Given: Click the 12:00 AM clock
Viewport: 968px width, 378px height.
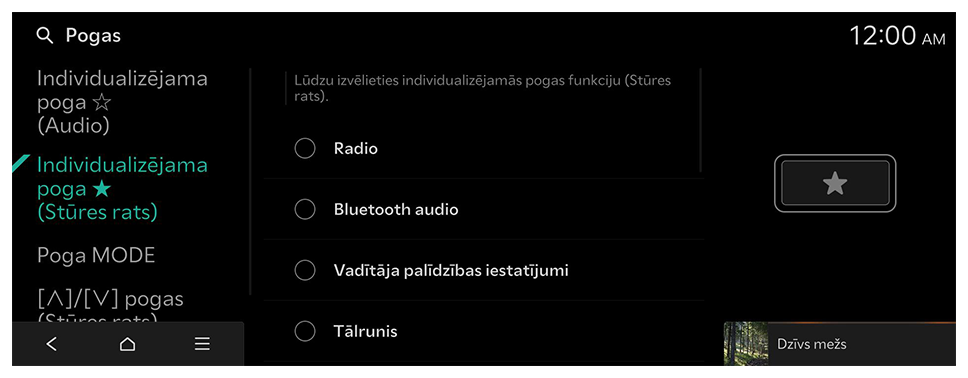Looking at the screenshot, I should coord(897,36).
